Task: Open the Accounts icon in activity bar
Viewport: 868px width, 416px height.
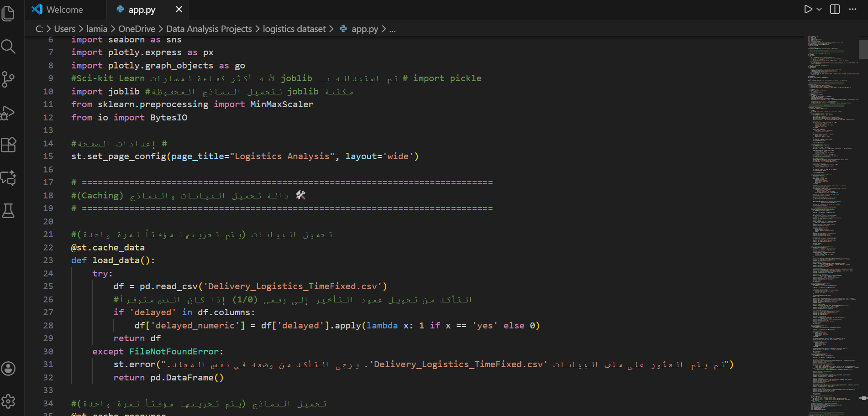Action: 8,369
